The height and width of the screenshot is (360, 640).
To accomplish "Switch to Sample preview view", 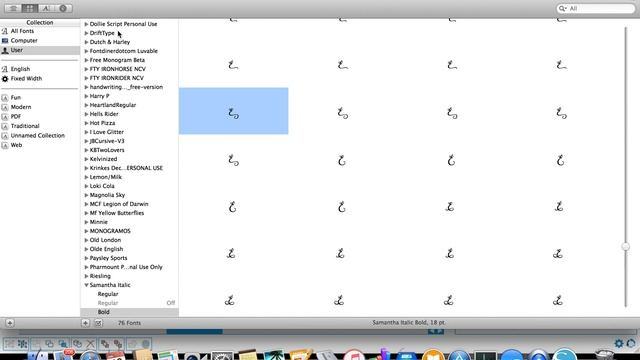I will (x=13, y=8).
